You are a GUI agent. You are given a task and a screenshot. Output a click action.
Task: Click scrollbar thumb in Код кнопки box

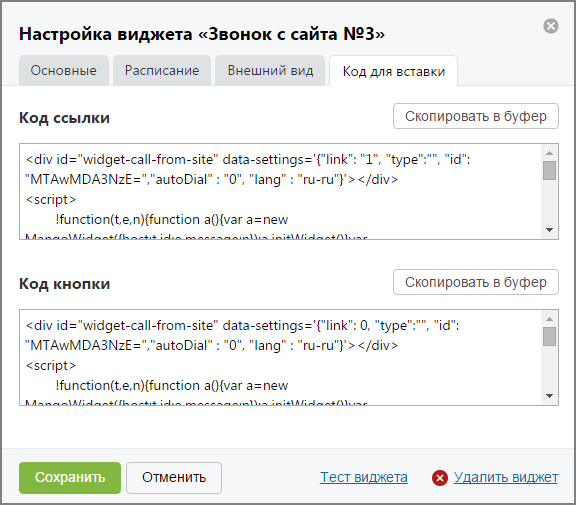(549, 337)
